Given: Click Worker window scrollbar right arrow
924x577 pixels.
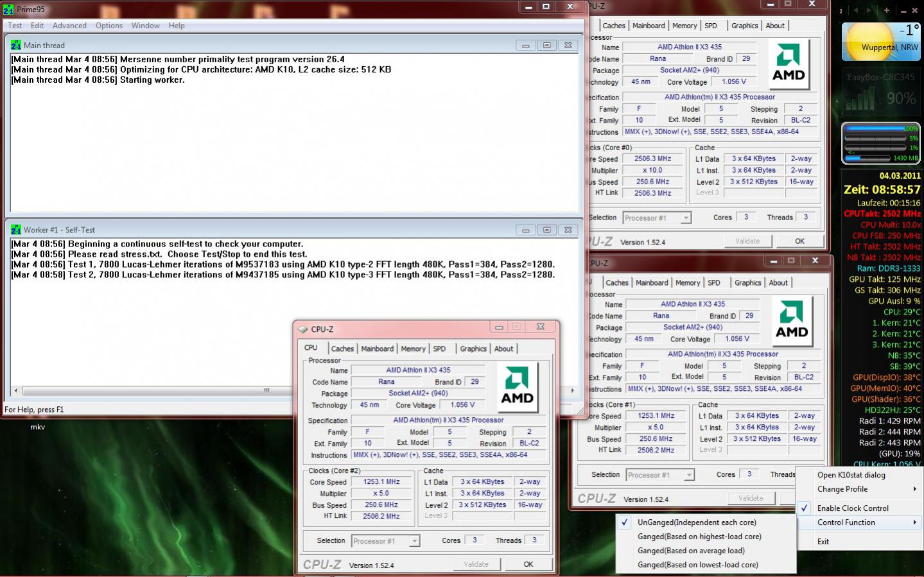Looking at the screenshot, I should (x=572, y=390).
